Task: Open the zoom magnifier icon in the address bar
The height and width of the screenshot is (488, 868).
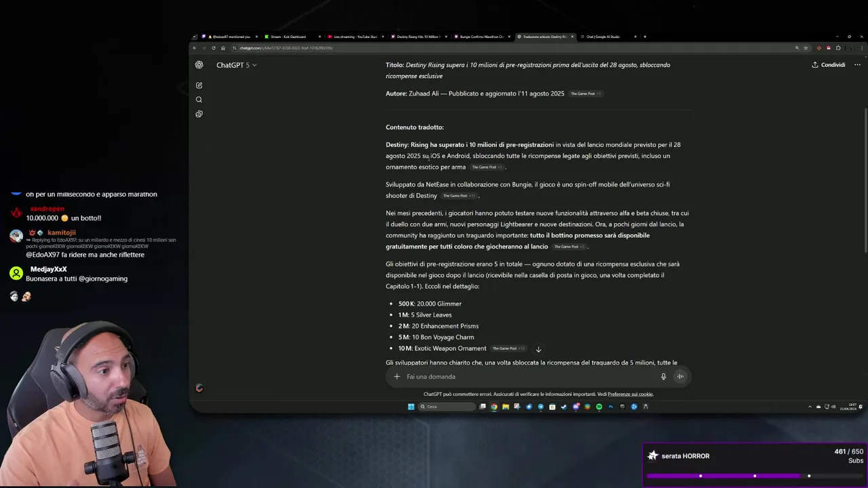Action: tap(797, 48)
